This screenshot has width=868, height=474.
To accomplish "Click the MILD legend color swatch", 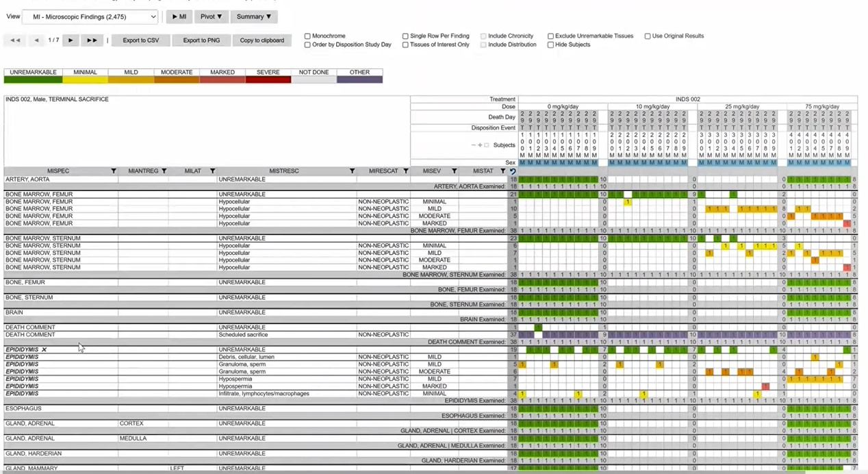I will pyautogui.click(x=131, y=79).
